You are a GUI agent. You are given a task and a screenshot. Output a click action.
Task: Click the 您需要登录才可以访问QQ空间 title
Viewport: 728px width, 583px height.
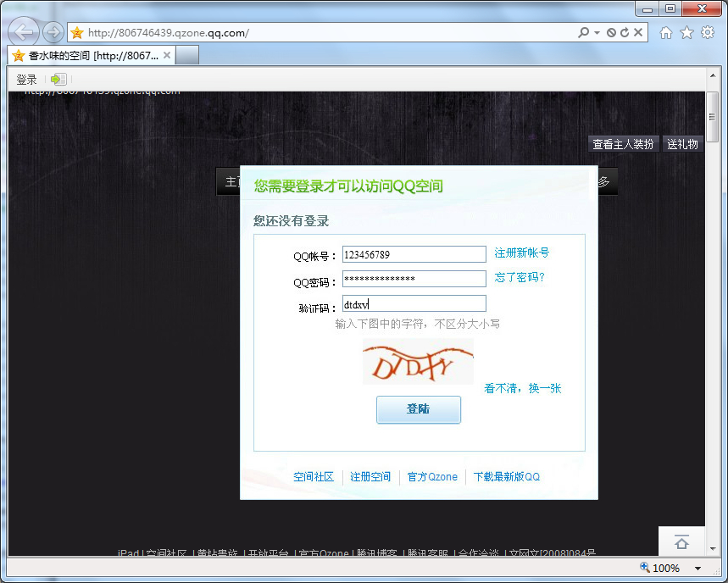tap(348, 186)
